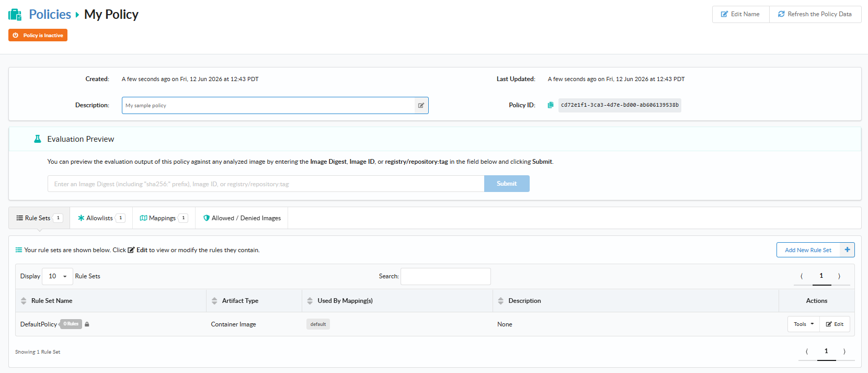
Task: Click the flask icon beside Evaluation Preview
Action: (38, 139)
